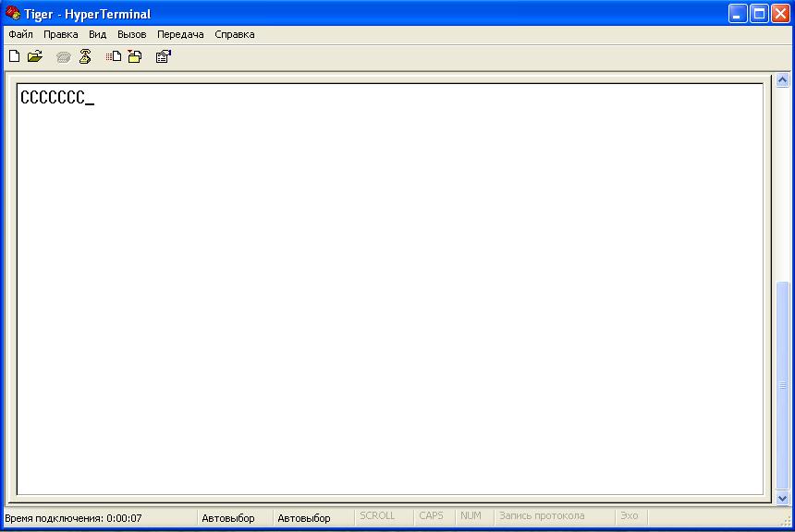Open the Передача menu

[x=180, y=34]
